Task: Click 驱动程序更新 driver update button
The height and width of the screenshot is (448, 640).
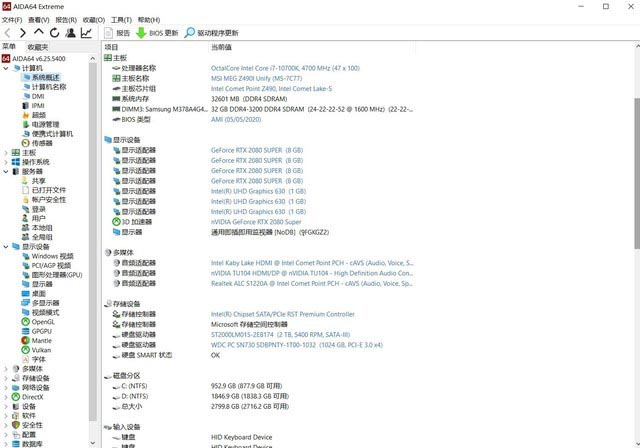Action: click(x=211, y=33)
